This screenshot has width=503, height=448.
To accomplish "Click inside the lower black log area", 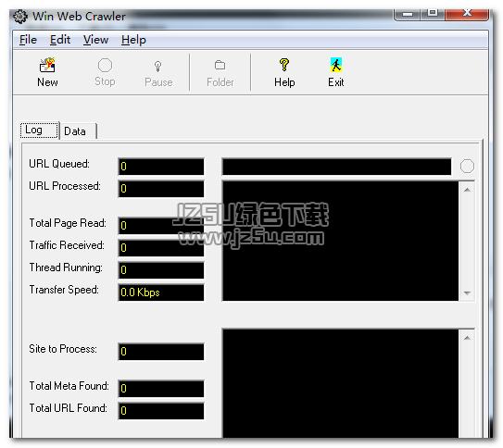I will point(340,383).
